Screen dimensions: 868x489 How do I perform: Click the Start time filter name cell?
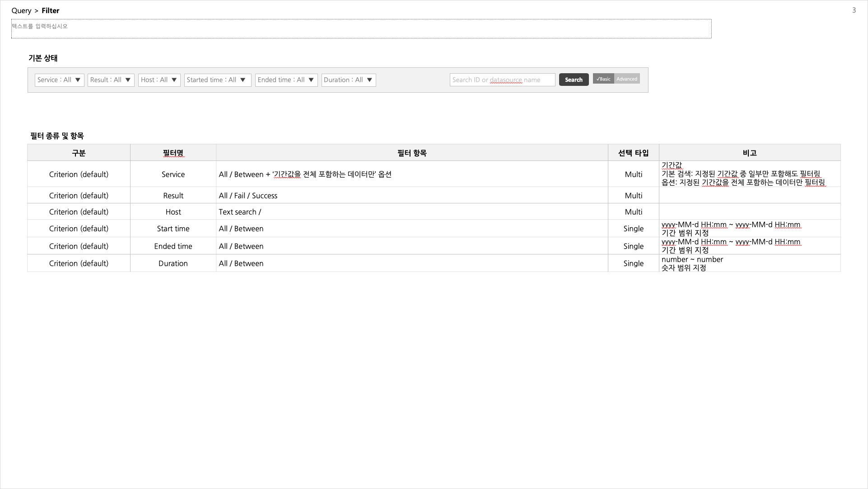173,228
